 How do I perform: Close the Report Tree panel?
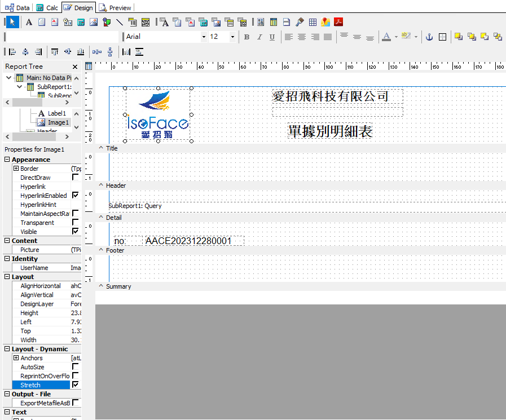tap(75, 67)
